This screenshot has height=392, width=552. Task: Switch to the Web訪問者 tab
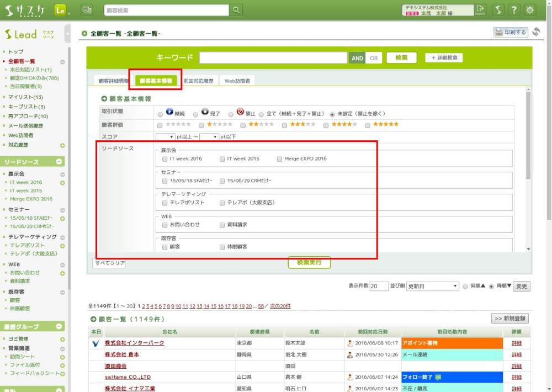pos(237,81)
